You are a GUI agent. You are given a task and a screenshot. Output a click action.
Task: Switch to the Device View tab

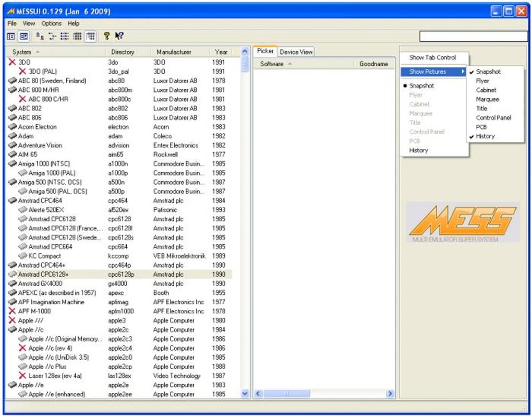296,52
